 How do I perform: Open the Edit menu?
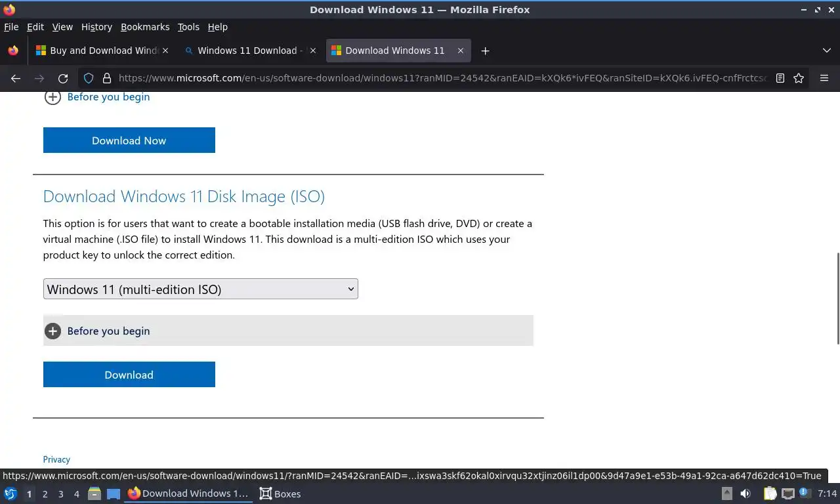tap(35, 27)
